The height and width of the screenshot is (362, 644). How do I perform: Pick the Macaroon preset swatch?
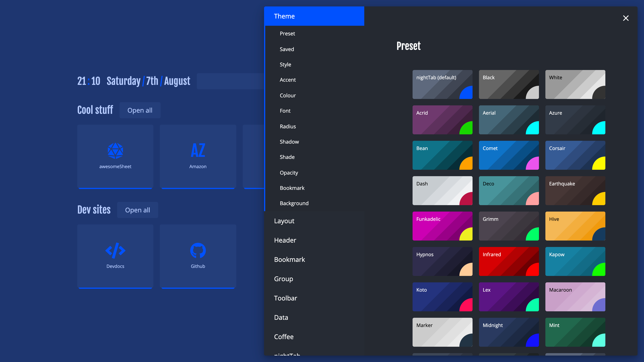pos(575,297)
